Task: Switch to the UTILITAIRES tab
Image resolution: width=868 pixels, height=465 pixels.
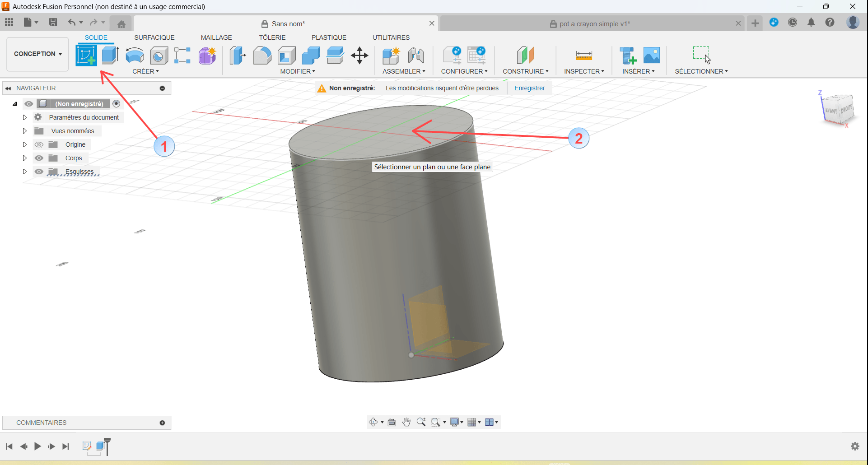Action: (x=391, y=37)
